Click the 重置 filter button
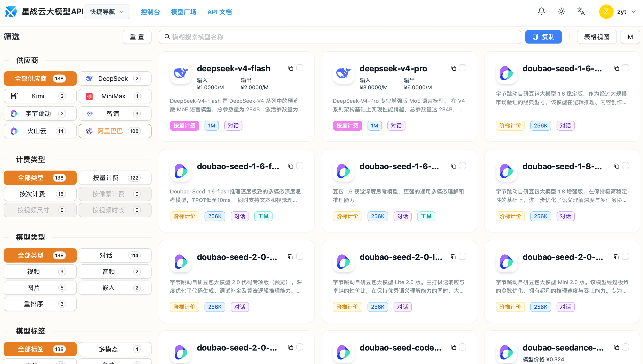 coord(137,37)
